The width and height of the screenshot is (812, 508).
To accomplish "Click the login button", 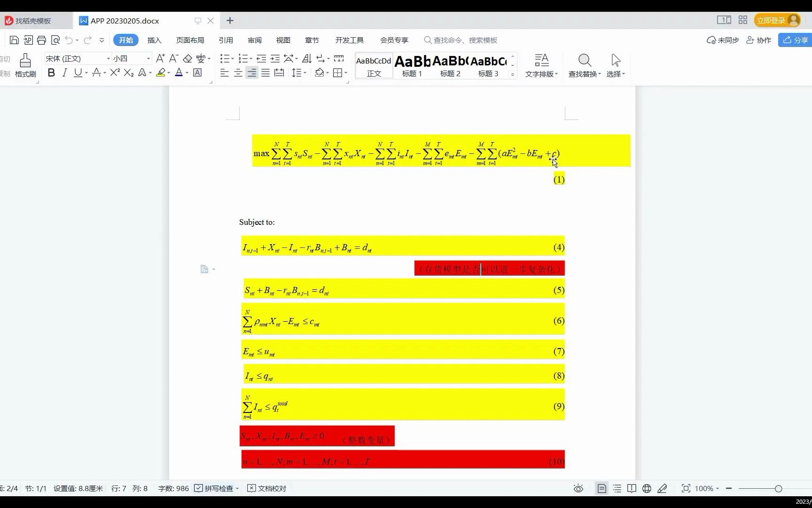I will pos(778,20).
